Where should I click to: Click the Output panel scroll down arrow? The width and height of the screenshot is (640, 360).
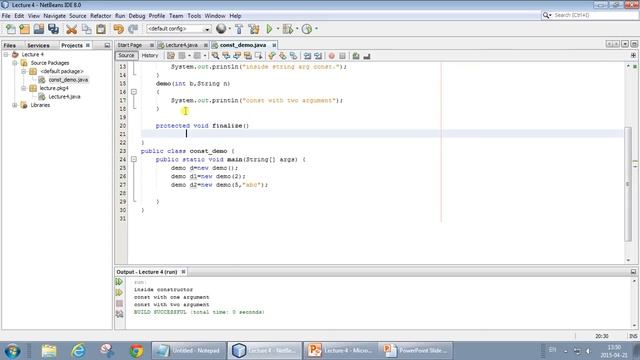point(634,325)
